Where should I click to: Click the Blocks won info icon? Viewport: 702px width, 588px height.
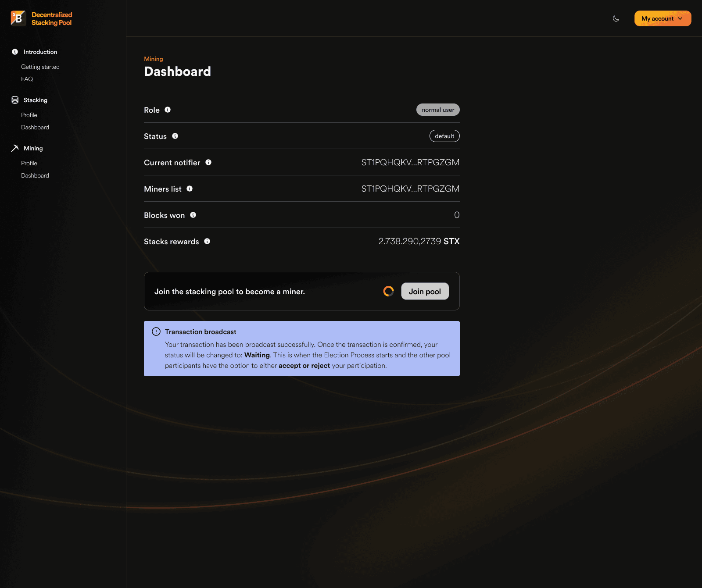[193, 215]
